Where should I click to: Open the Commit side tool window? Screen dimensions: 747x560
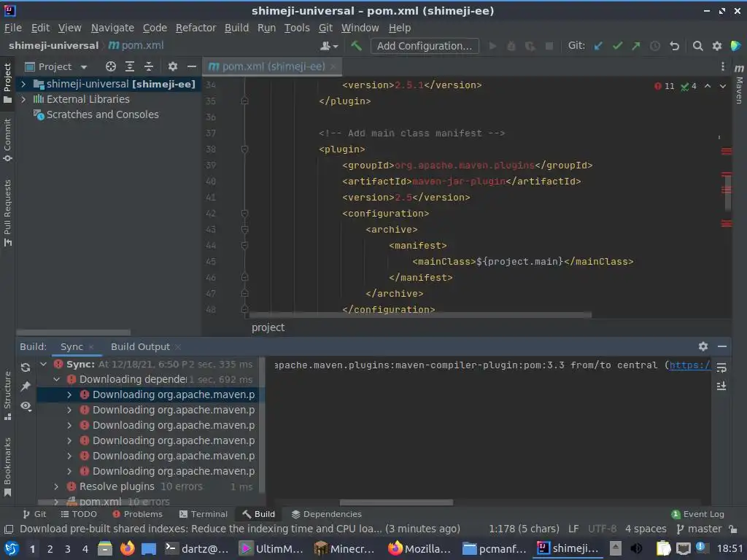7,139
